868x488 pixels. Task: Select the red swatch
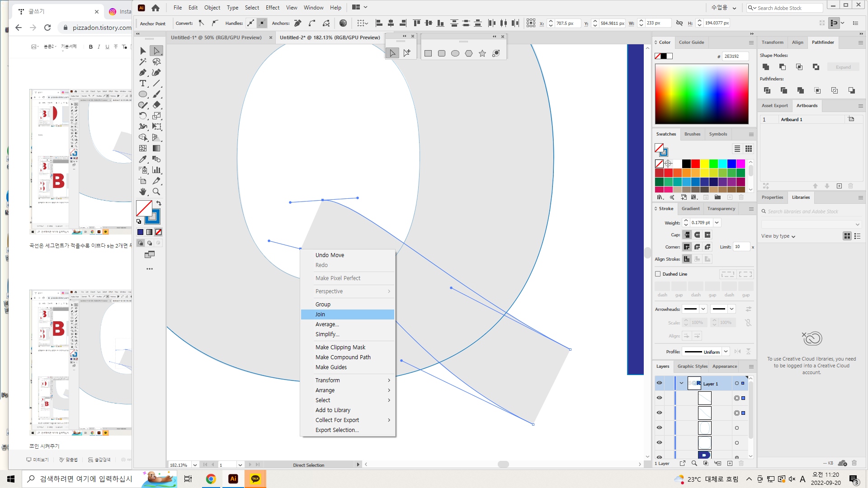[695, 164]
